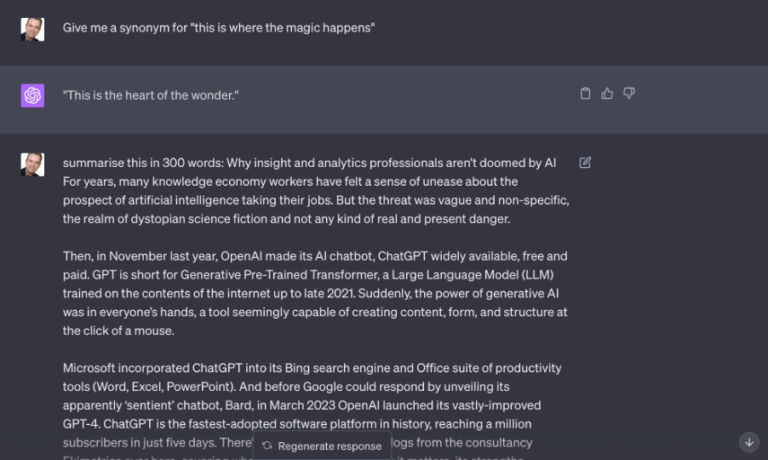Image resolution: width=768 pixels, height=460 pixels.
Task: Click the user avatar beside the summarise prompt
Action: click(32, 164)
